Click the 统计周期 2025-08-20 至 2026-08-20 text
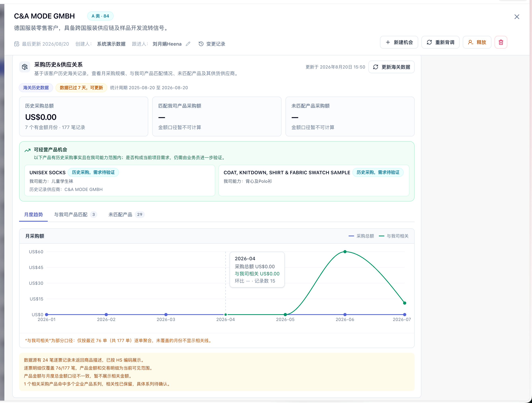The height and width of the screenshot is (403, 532). tap(149, 88)
